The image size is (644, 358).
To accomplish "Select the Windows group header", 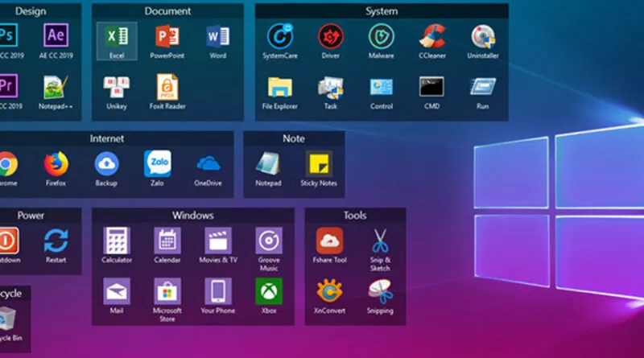I will click(193, 216).
